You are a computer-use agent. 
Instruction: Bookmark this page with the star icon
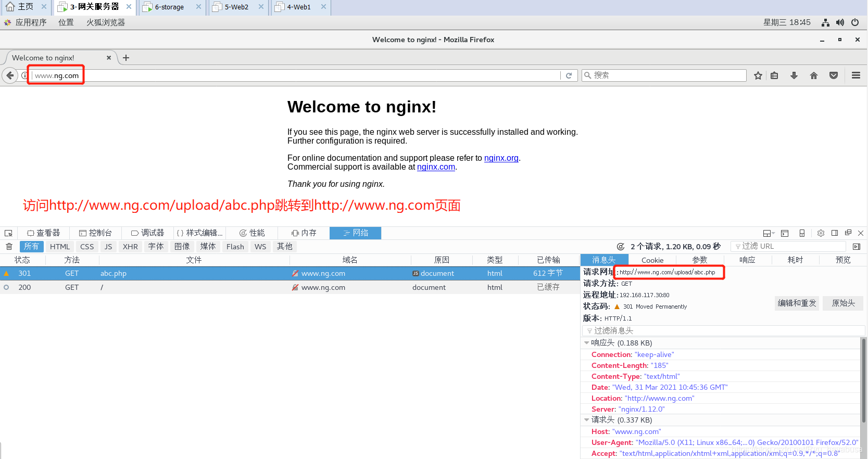click(758, 75)
